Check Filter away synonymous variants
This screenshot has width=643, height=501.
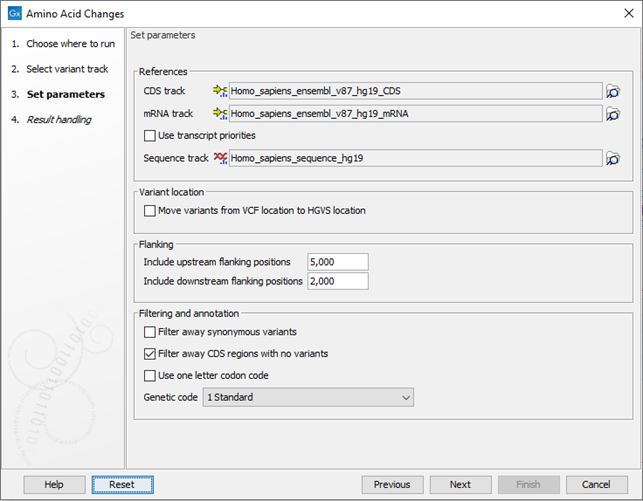[x=150, y=332]
